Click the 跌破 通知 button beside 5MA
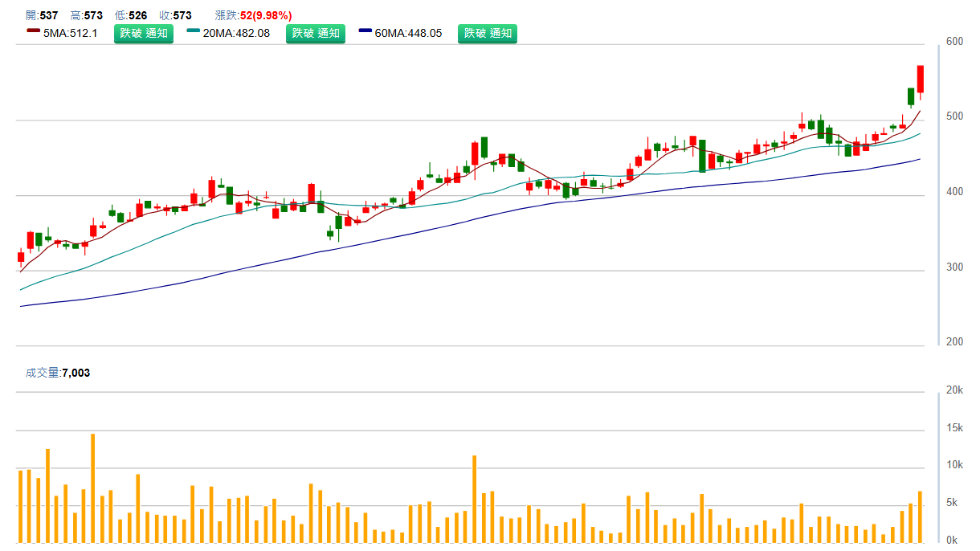980x551 pixels. (x=144, y=34)
